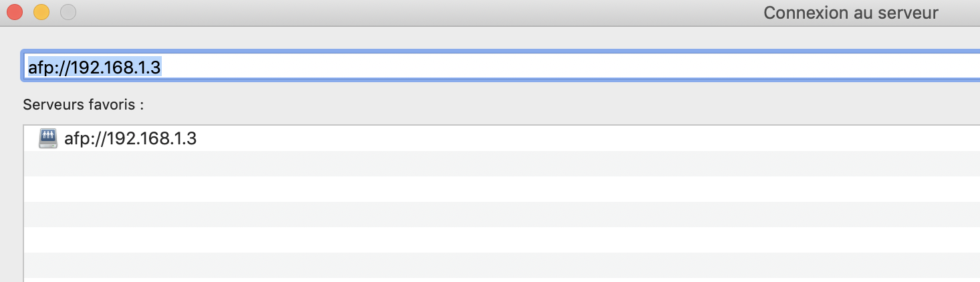Click blank area of favorite row beside its address
980x282 pixels.
click(535, 139)
